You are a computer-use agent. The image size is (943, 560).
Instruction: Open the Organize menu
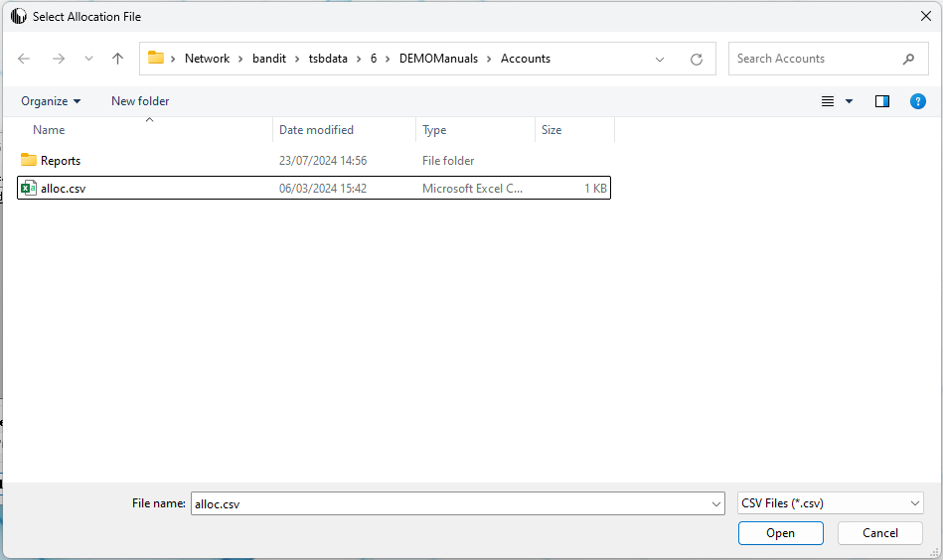click(x=51, y=101)
